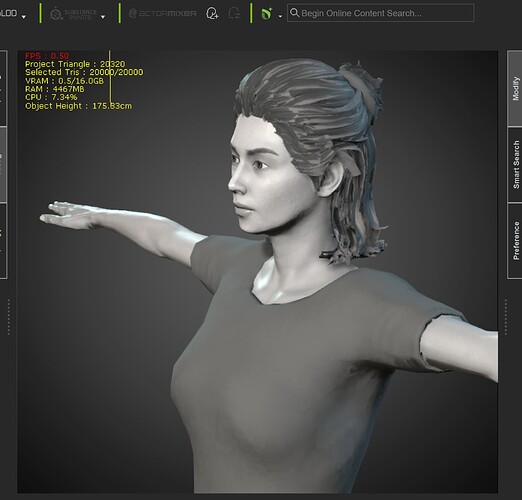The height and width of the screenshot is (500, 522).
Task: Expand the arrow beside the green leaf icon
Action: [280, 16]
